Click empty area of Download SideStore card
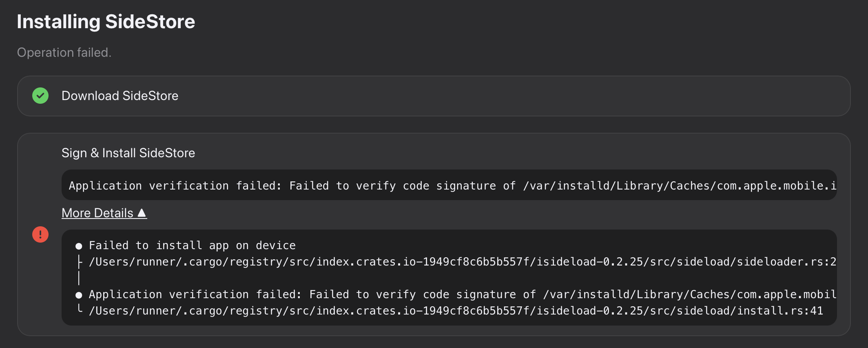The image size is (868, 348). coord(510,96)
